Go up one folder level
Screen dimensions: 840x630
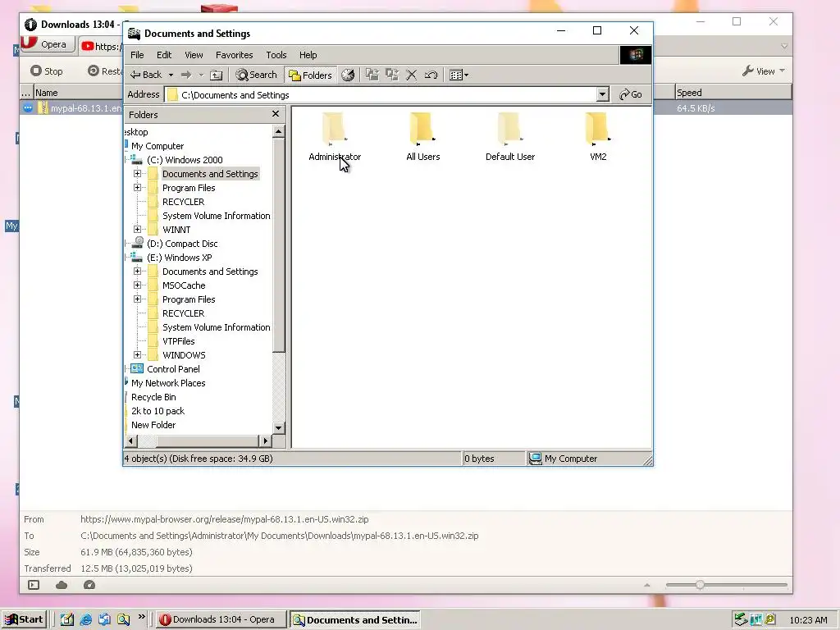[x=216, y=75]
